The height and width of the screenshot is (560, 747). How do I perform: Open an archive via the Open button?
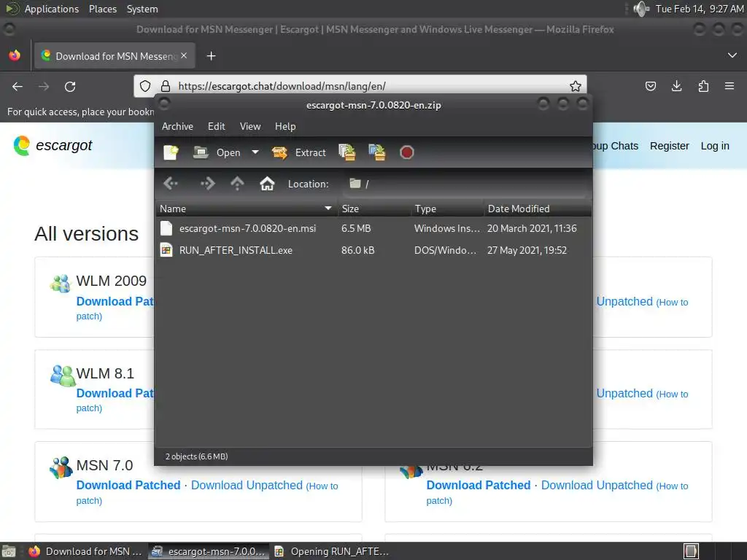click(x=217, y=152)
